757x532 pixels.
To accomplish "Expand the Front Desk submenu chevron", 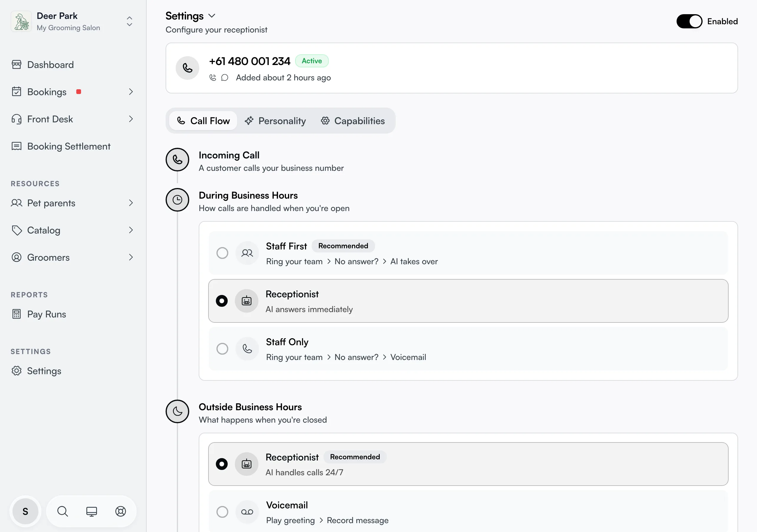I will pyautogui.click(x=131, y=119).
